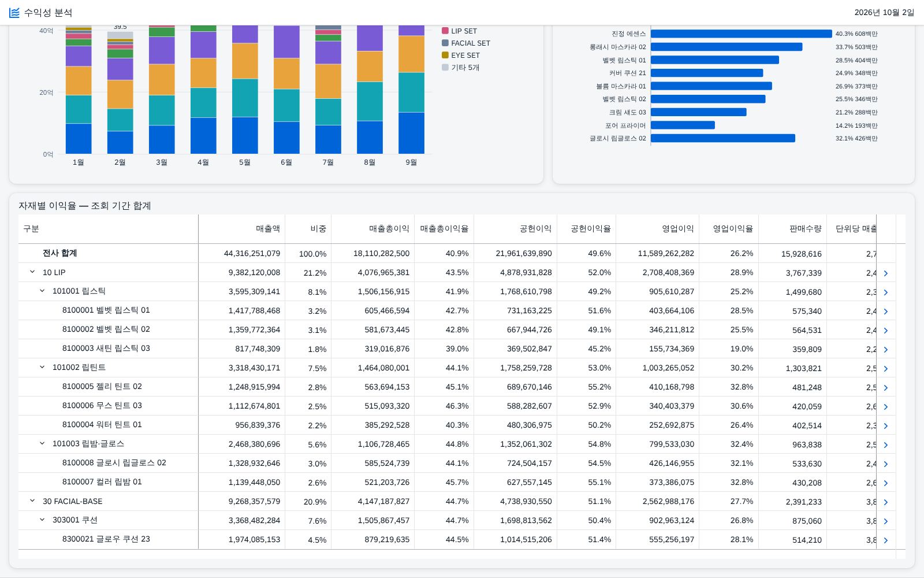Open detail arrow for 303001 쿠션 row
Viewport: 924px width, 578px height.
[x=886, y=521]
